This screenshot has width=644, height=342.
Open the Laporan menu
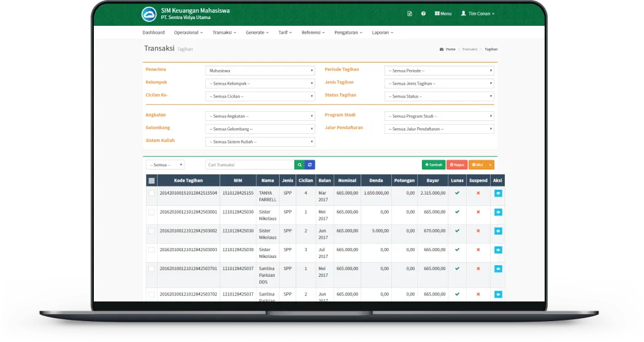pyautogui.click(x=382, y=33)
